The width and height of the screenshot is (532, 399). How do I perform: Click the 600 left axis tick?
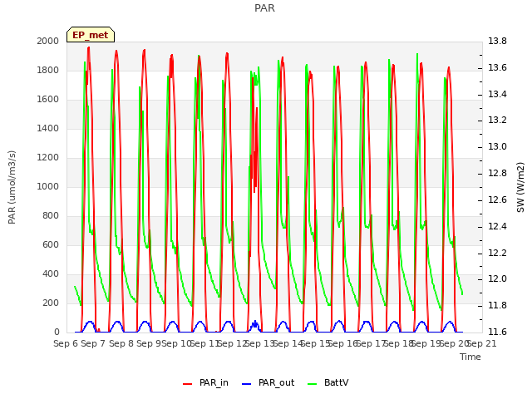(x=51, y=244)
